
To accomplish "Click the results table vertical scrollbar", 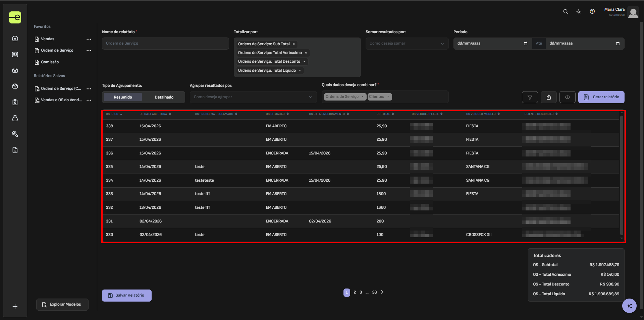I will 622,174.
